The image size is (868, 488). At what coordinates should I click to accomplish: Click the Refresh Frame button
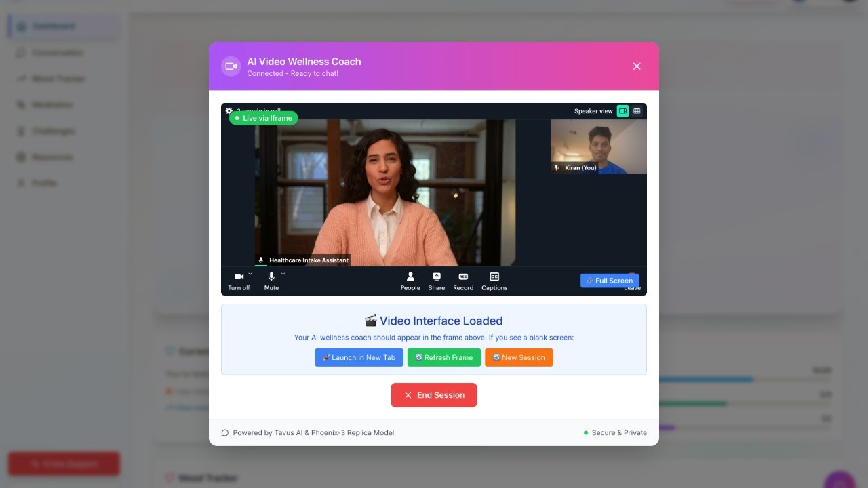click(444, 357)
